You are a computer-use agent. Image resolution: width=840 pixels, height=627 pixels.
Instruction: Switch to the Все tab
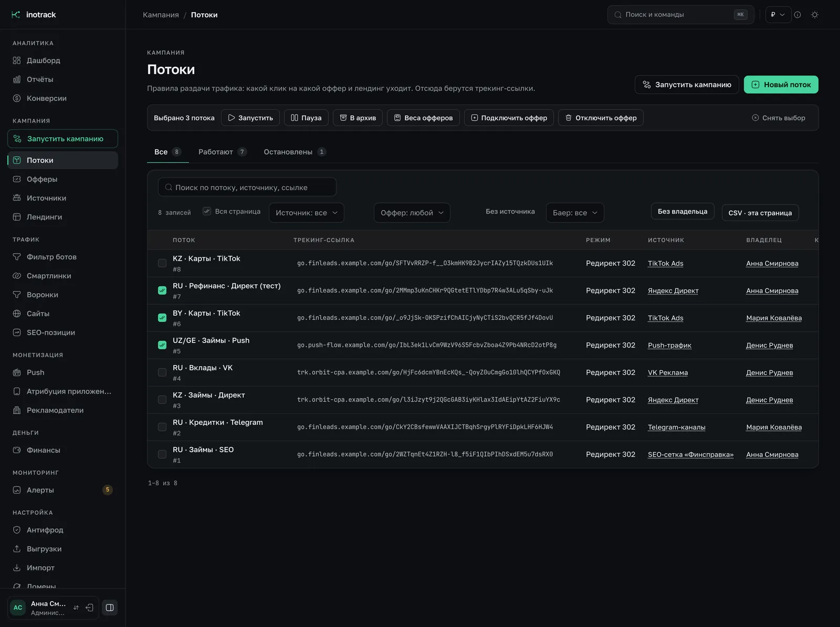click(168, 152)
